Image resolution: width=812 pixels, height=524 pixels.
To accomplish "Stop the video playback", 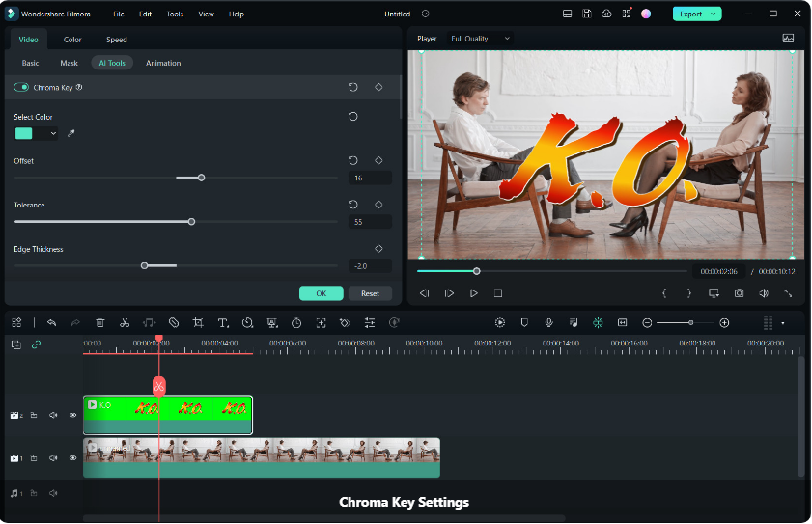I will (x=498, y=293).
